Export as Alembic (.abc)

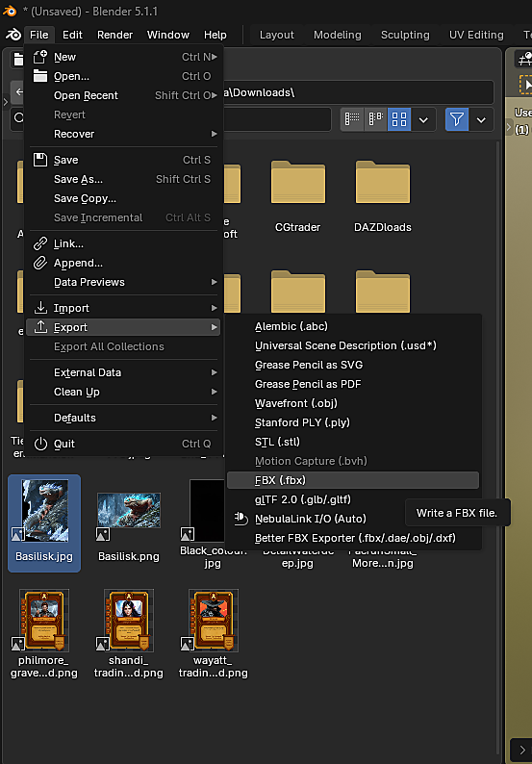[353, 326]
